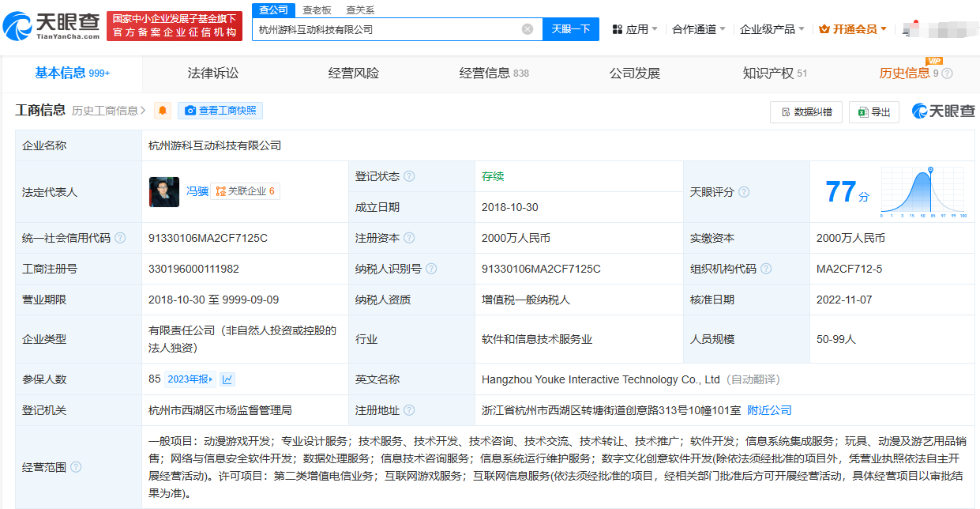The width and height of the screenshot is (980, 509).
Task: Click the TianYanCha logo
Action: [52, 26]
